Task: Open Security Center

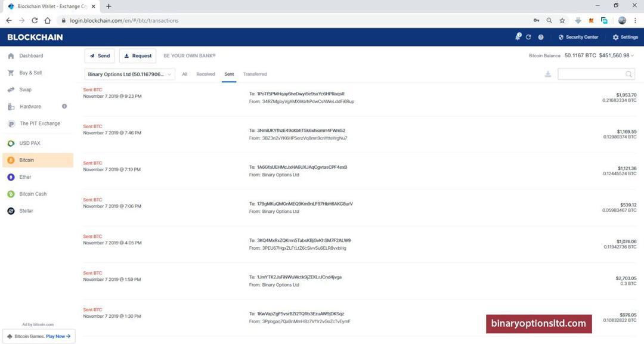Action: 578,37
